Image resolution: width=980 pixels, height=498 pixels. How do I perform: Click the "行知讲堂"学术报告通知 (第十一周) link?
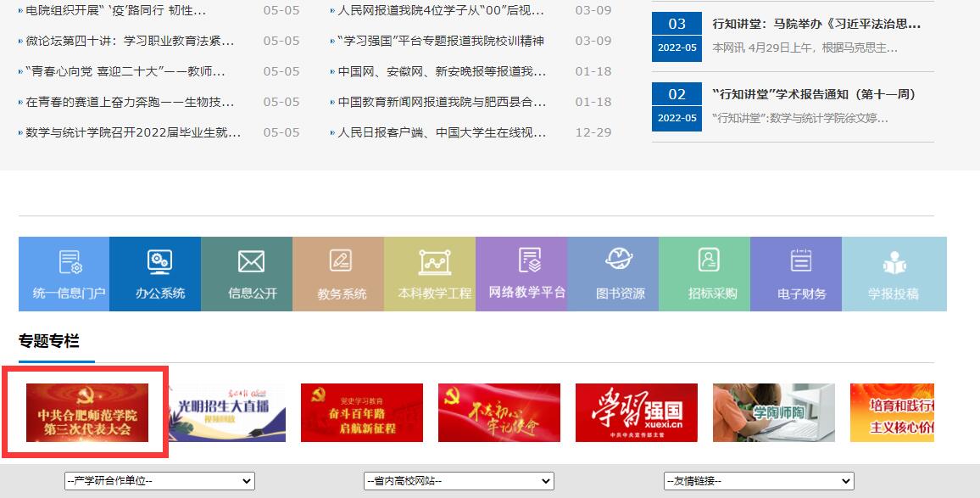click(x=814, y=94)
